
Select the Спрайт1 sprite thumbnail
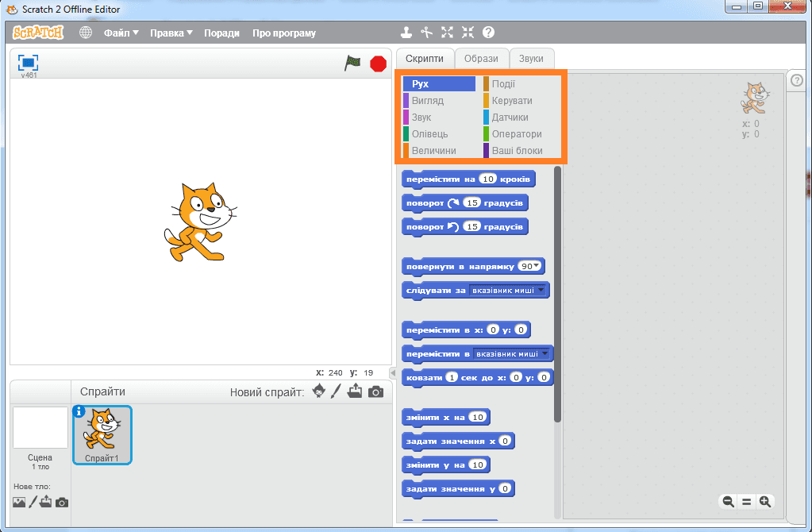click(x=102, y=434)
